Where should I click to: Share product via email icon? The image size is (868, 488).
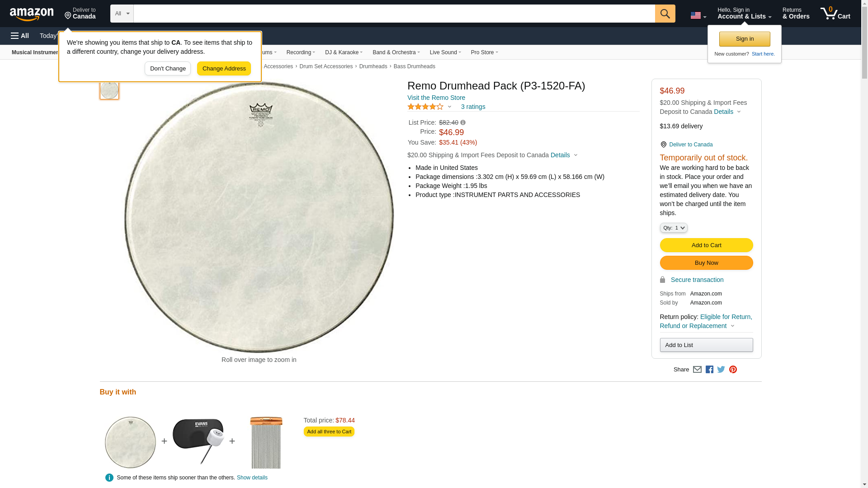[697, 370]
